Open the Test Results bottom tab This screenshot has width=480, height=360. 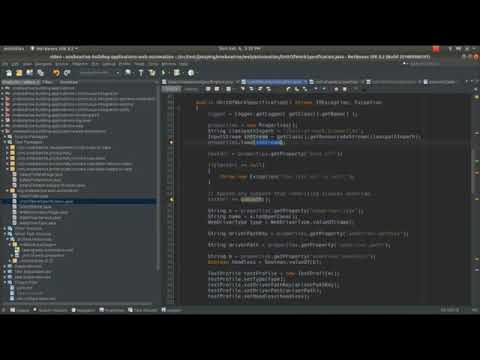pos(142,310)
